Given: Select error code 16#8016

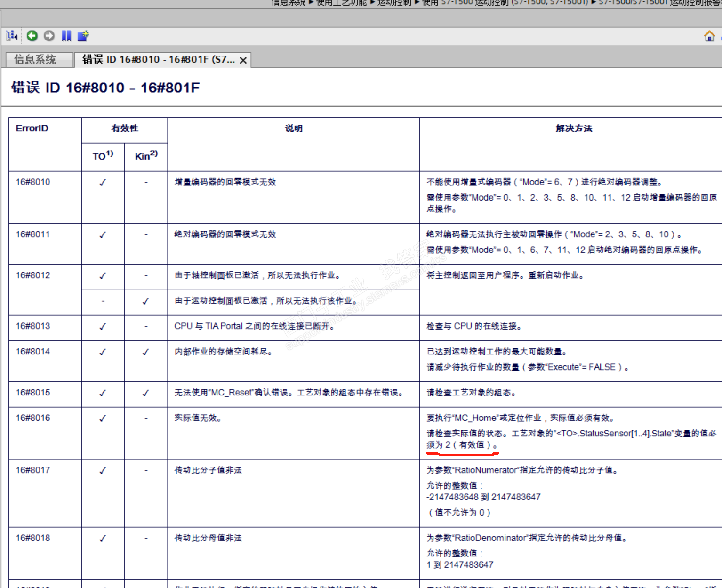Looking at the screenshot, I should tap(33, 418).
